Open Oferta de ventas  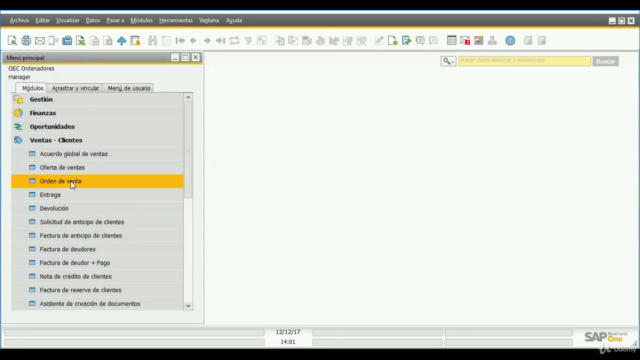pyautogui.click(x=97, y=167)
